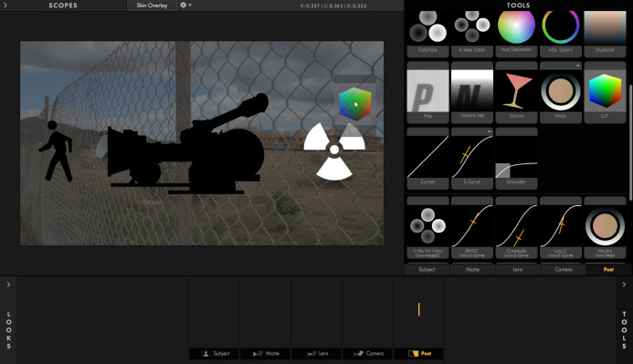Click the radiation-style Post symbol in preview
This screenshot has height=364, width=633.
coord(334,151)
